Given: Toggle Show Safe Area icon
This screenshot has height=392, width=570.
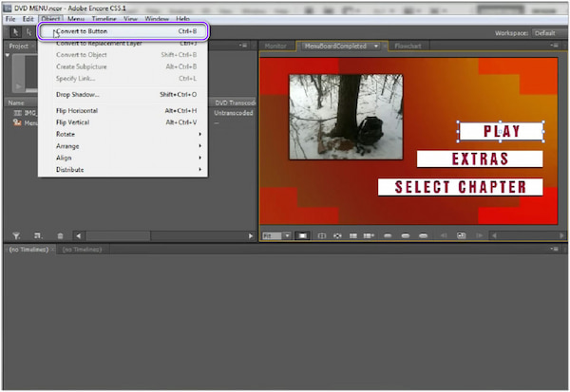Looking at the screenshot, I should pyautogui.click(x=322, y=235).
